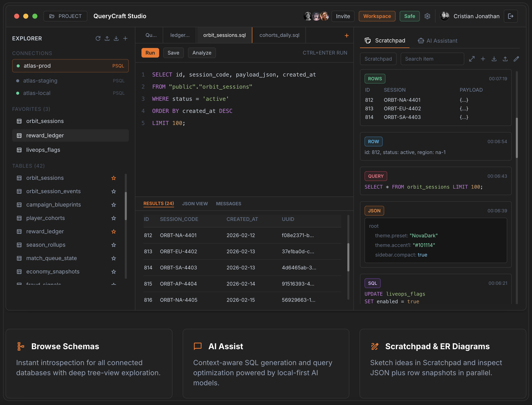Switch to the JSON VIEW results tab

pyautogui.click(x=195, y=204)
